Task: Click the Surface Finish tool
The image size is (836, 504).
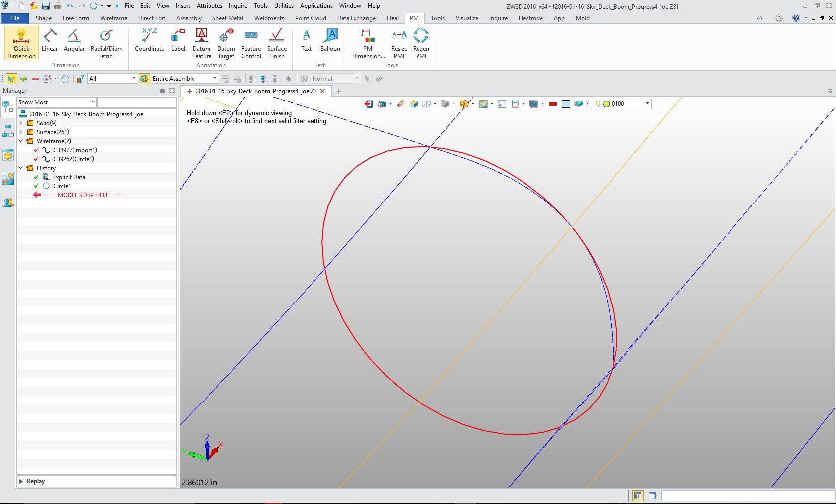Action: (277, 43)
